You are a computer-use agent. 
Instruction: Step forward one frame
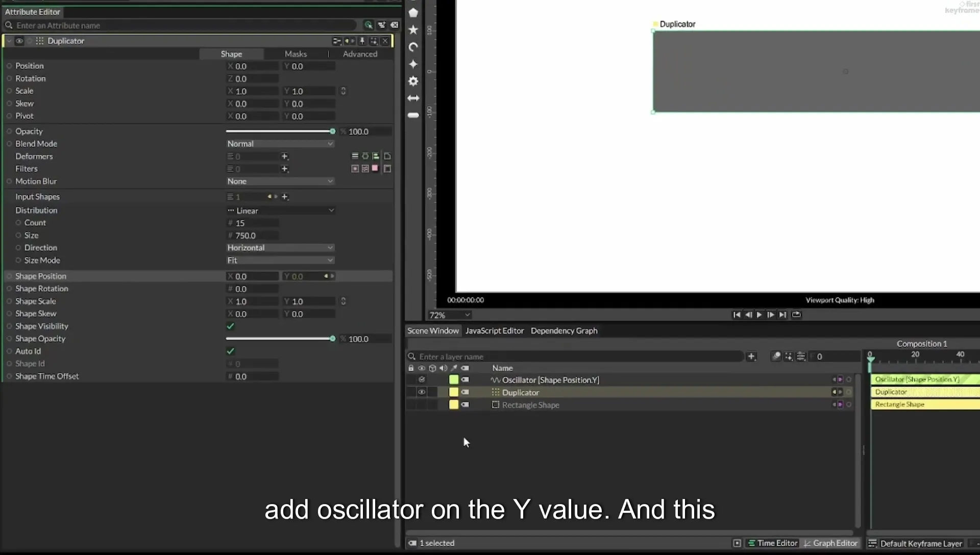pos(771,315)
